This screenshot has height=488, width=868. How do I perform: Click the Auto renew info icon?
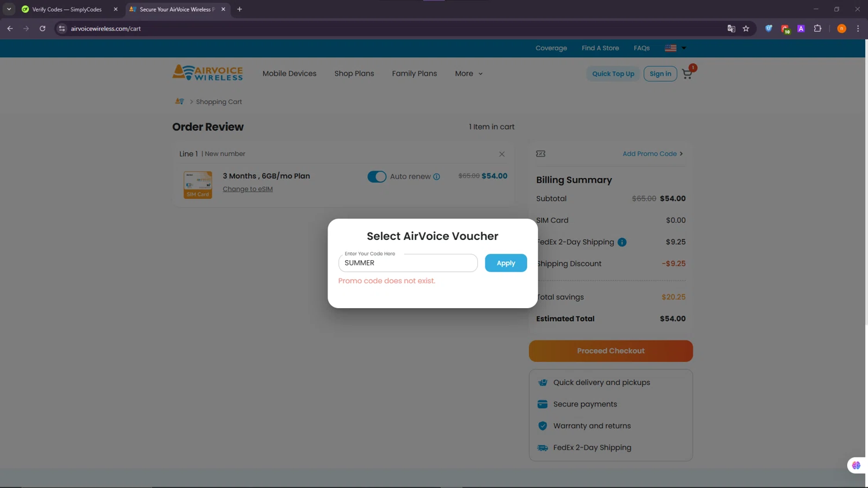[x=436, y=177]
